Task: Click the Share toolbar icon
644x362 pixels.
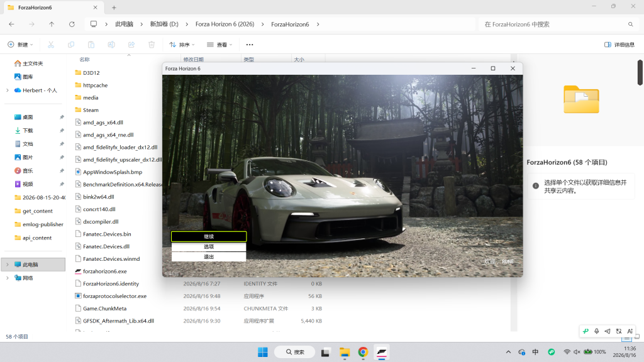Action: click(131, 45)
